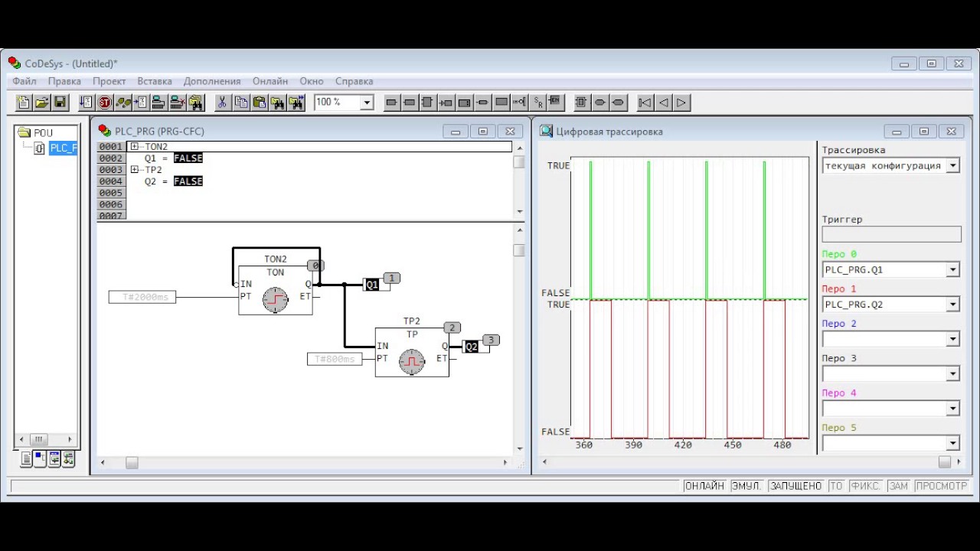
Task: Select the CFC Jump element tool
Action: click(446, 102)
